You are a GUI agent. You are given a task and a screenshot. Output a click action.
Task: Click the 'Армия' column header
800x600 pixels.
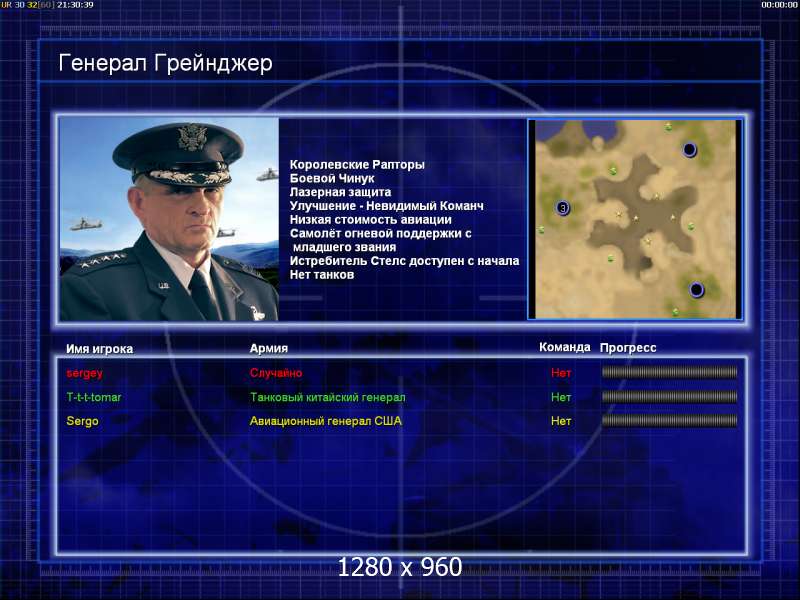[269, 348]
